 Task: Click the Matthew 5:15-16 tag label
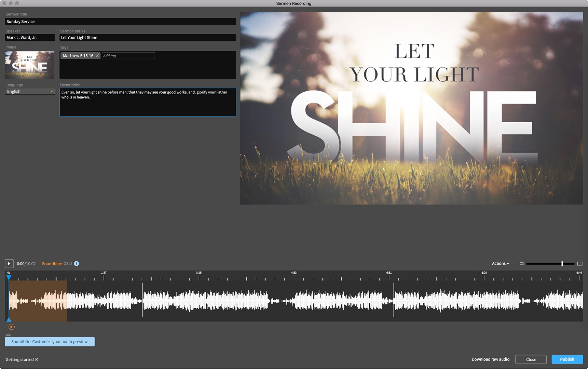coord(78,56)
